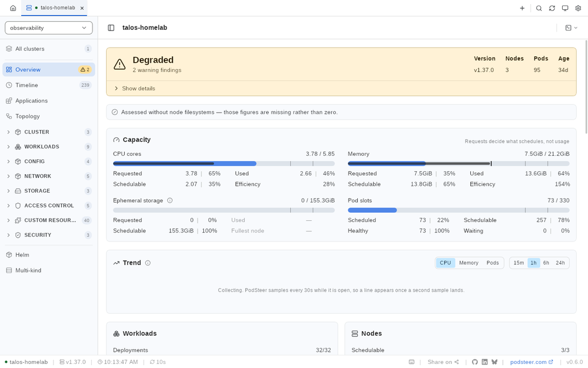
Task: Click the info icon next to Ephemeral storage
Action: [x=170, y=201]
